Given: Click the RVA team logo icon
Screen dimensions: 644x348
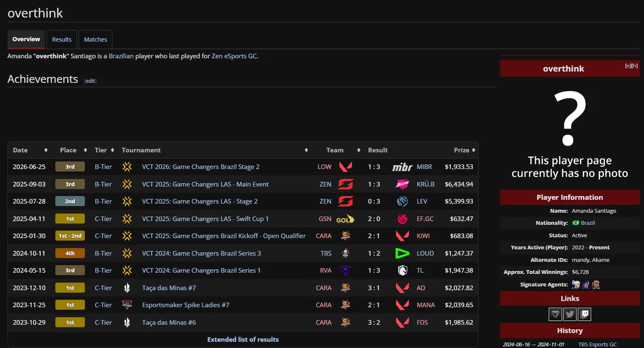Looking at the screenshot, I should click(346, 270).
